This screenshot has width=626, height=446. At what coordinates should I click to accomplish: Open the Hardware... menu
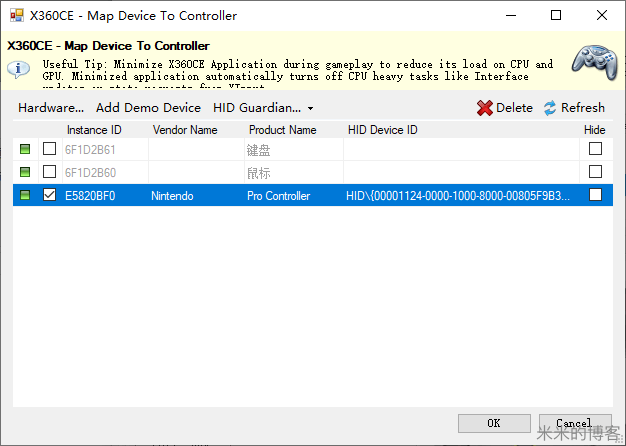pos(50,108)
